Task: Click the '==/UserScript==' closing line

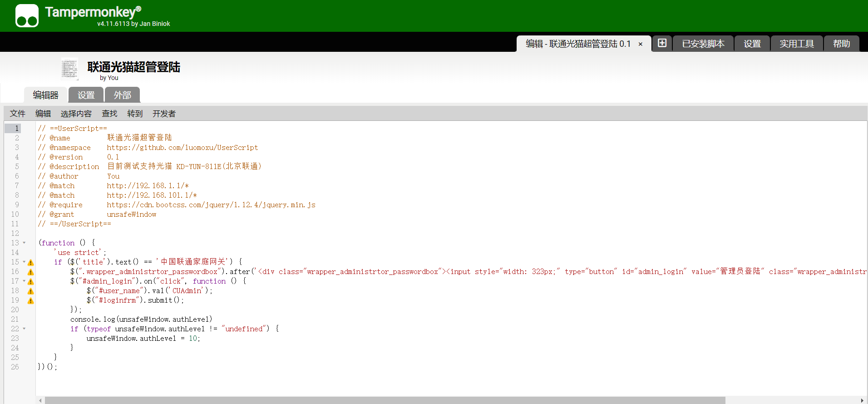Action: pos(74,224)
